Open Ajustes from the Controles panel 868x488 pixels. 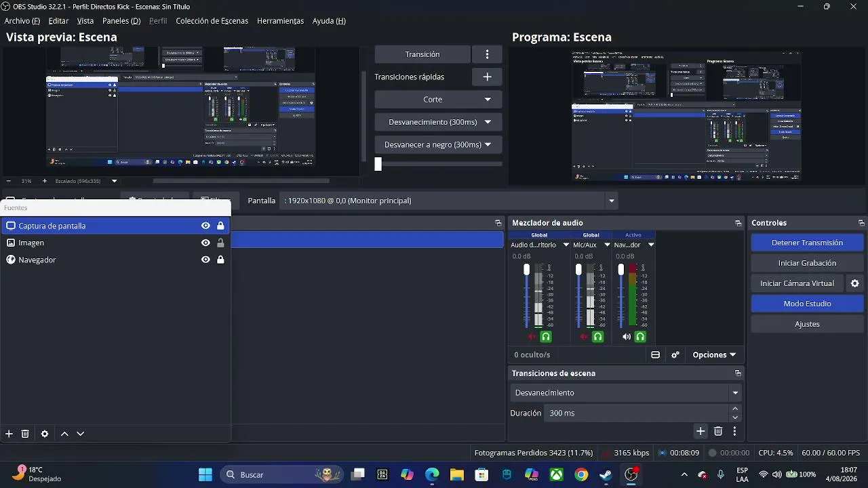(807, 324)
